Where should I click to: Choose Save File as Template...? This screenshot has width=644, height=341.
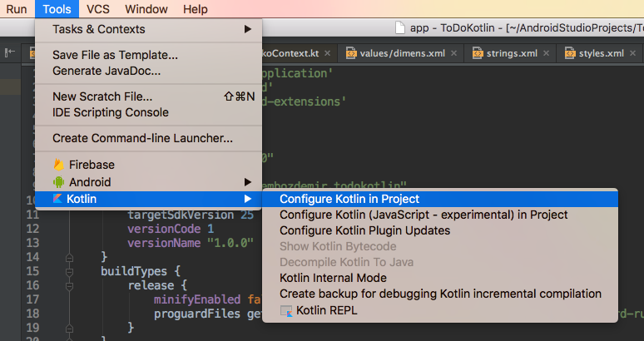point(149,55)
